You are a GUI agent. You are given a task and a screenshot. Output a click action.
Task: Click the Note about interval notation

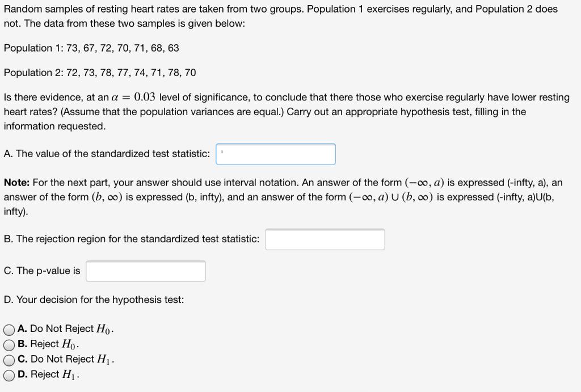tap(284, 196)
